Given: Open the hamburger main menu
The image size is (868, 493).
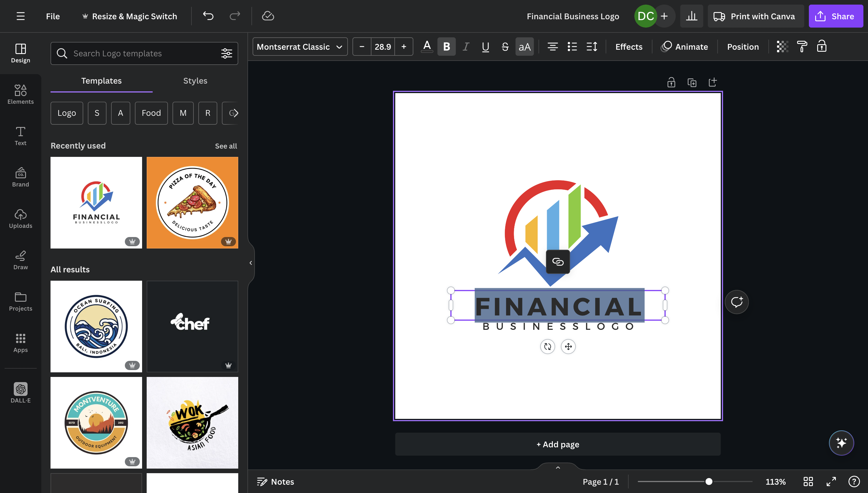Looking at the screenshot, I should coord(21,16).
